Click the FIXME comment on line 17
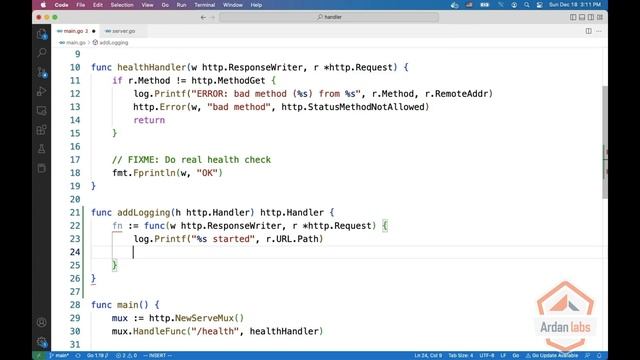This screenshot has height=360, width=640. click(191, 160)
